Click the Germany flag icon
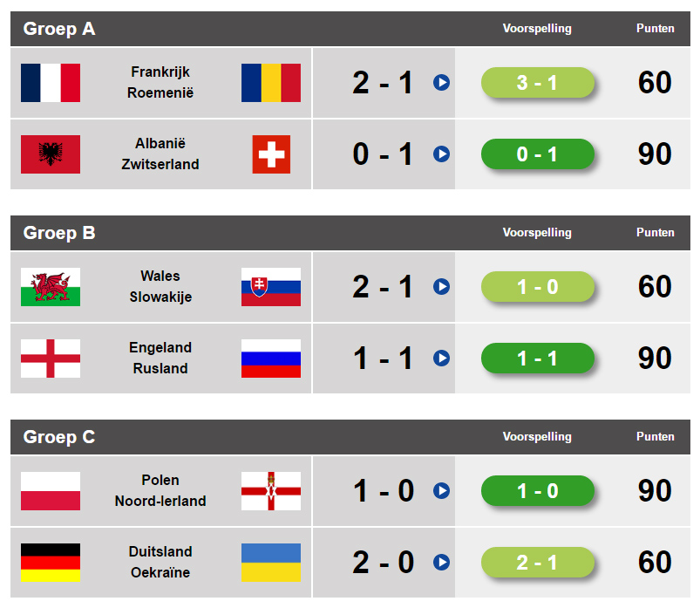The image size is (700, 608). pyautogui.click(x=51, y=563)
